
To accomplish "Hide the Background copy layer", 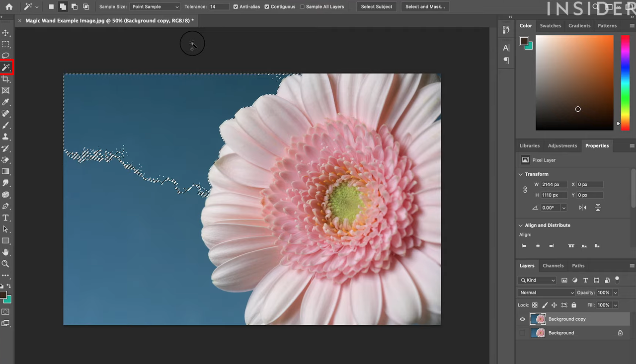I will click(x=522, y=319).
